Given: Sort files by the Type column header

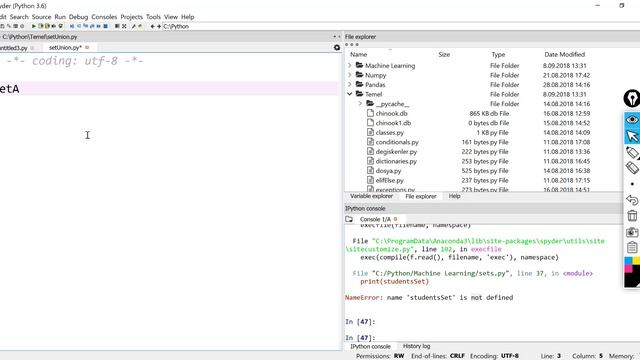Looking at the screenshot, I should (498, 54).
